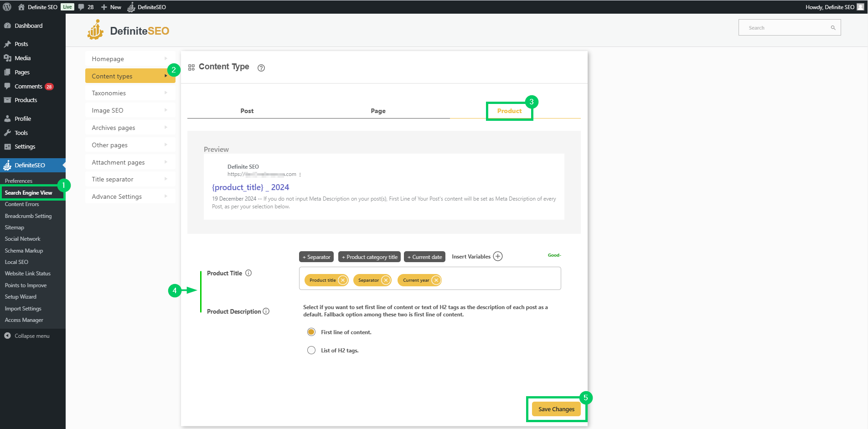Viewport: 868px width, 429px height.
Task: Open Access Manager submenu item
Action: pos(24,320)
